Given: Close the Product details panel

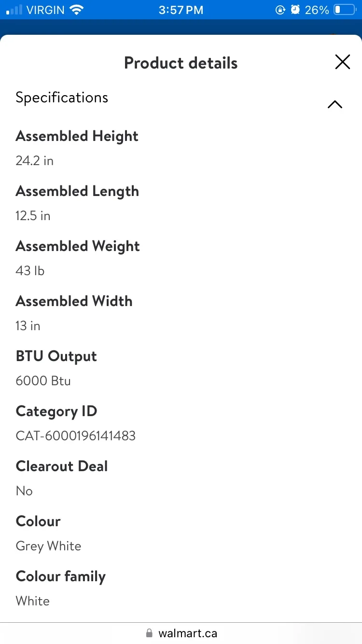Looking at the screenshot, I should (x=342, y=62).
